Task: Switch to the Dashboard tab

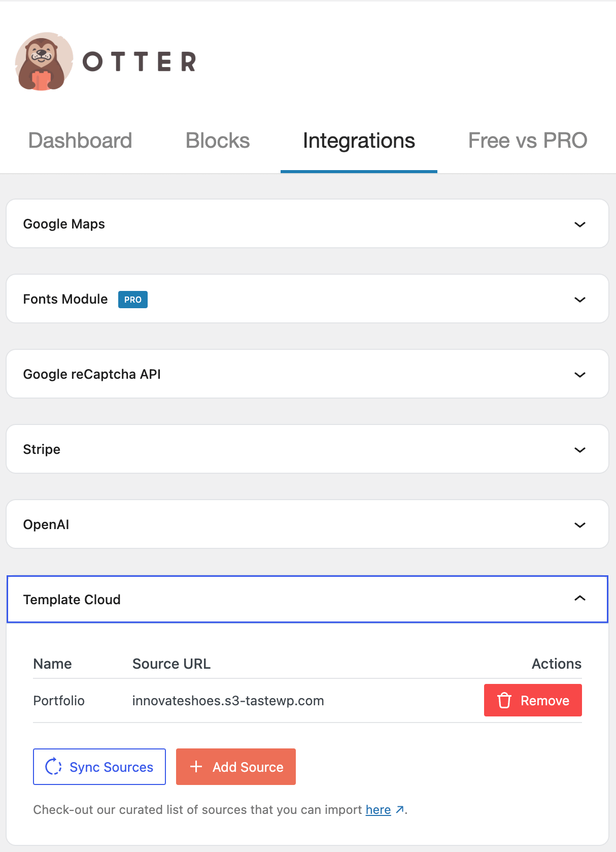Action: pyautogui.click(x=80, y=141)
